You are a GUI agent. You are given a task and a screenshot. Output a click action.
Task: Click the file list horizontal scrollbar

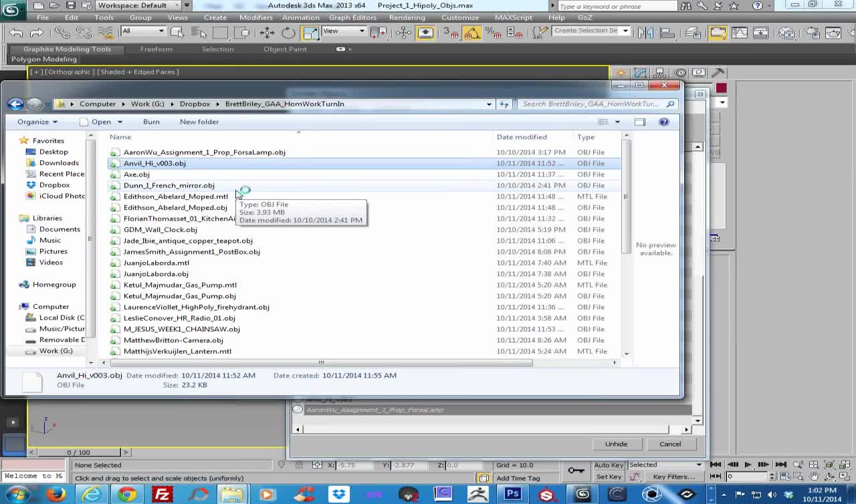321,362
